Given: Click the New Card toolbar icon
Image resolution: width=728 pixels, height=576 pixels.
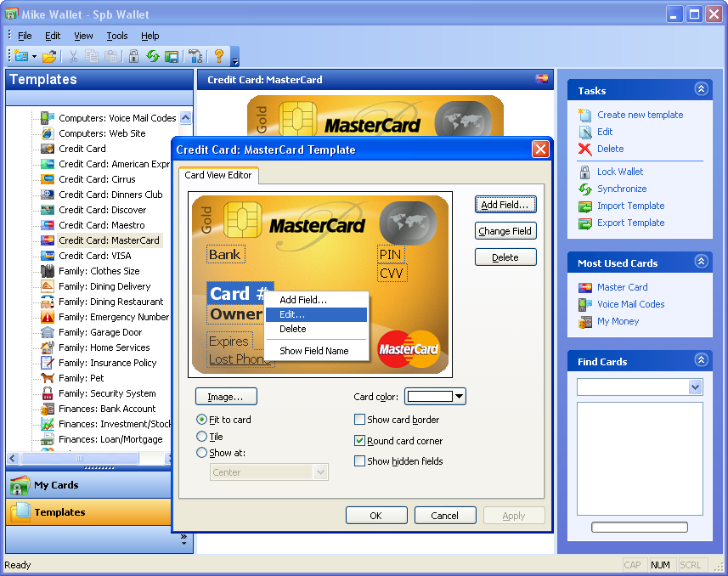Looking at the screenshot, I should (21, 56).
